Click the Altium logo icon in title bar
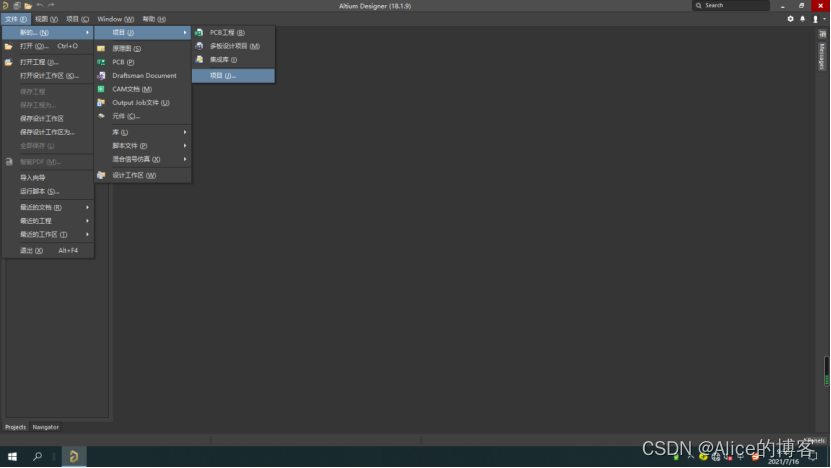This screenshot has width=831, height=468. pyautogui.click(x=5, y=6)
